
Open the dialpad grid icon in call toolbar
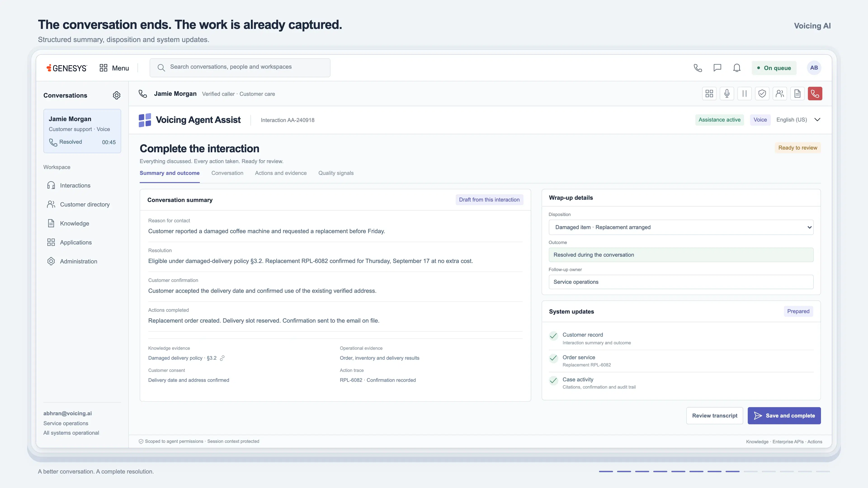709,94
